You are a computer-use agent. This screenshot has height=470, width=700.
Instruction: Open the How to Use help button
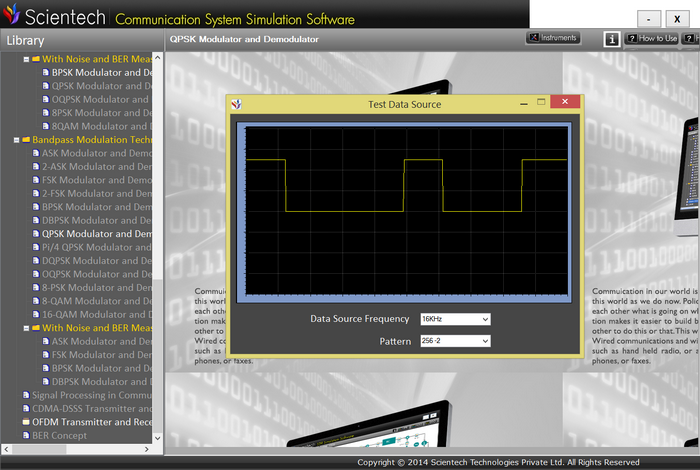[651, 39]
